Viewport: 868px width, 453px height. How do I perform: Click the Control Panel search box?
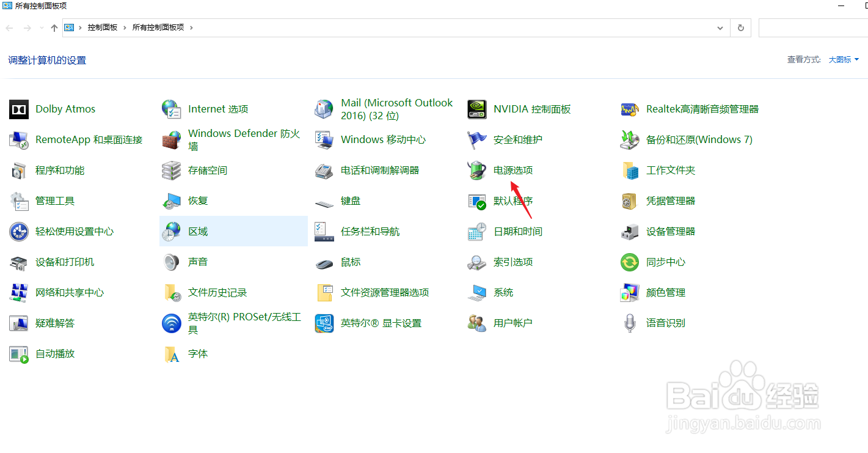[x=813, y=28]
